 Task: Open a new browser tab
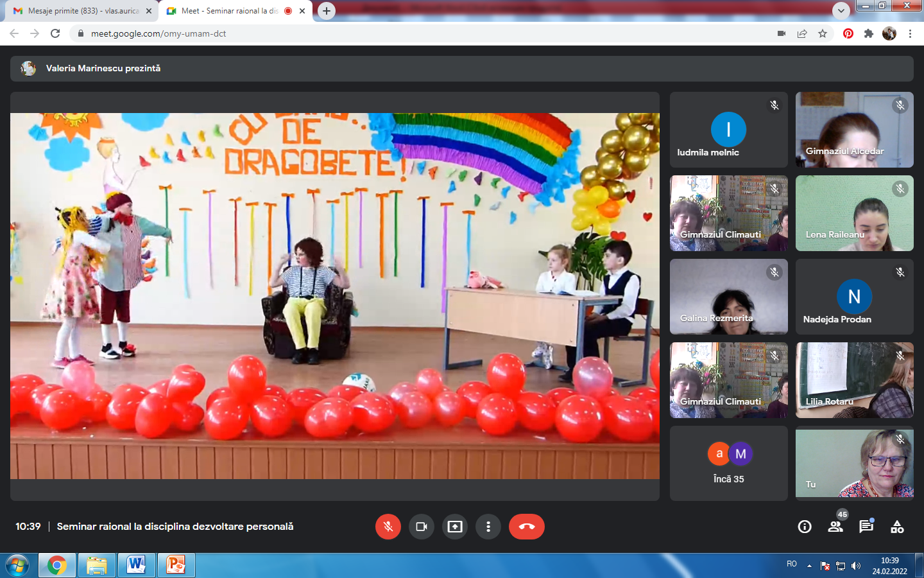(327, 11)
